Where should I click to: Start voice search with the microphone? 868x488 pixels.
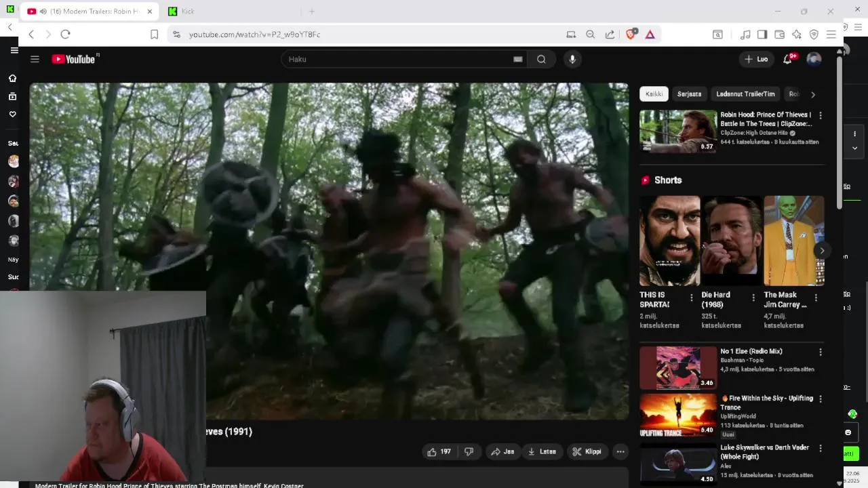[x=572, y=59]
